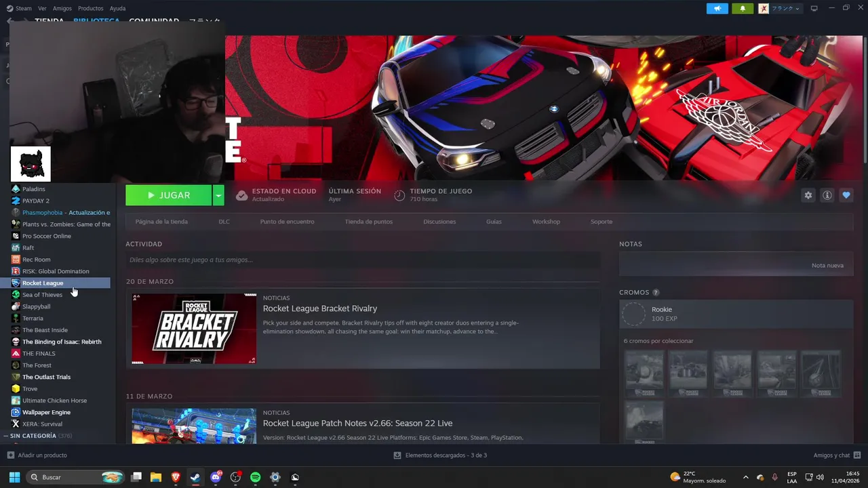The width and height of the screenshot is (868, 488).
Task: Open the Ayuda menu
Action: coord(117,8)
